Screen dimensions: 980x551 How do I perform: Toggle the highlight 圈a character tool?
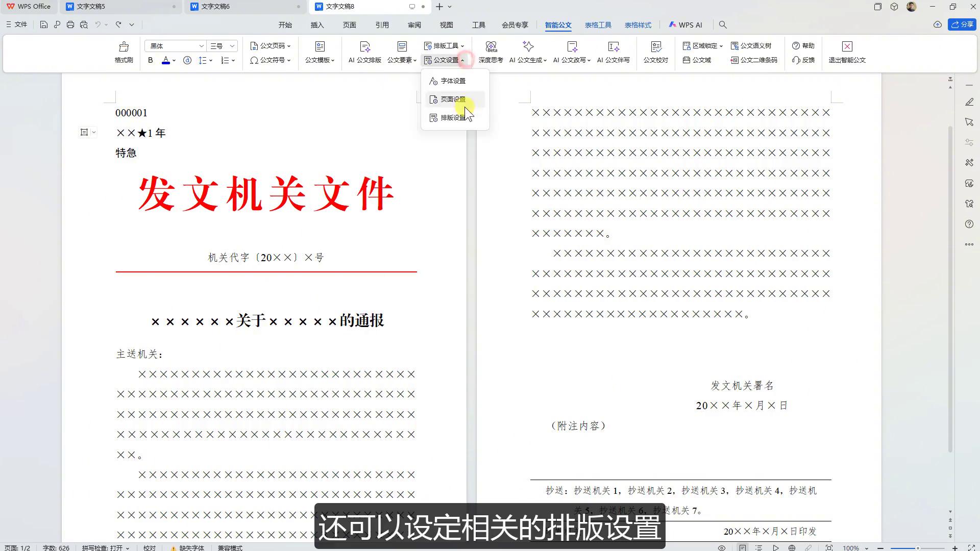pyautogui.click(x=187, y=60)
